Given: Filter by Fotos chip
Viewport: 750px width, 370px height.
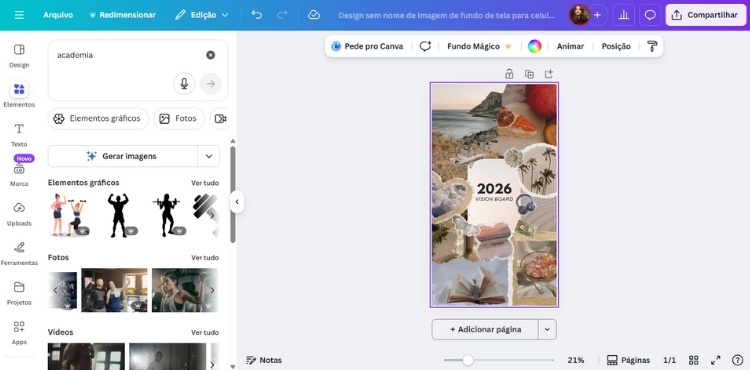Looking at the screenshot, I should click(179, 119).
